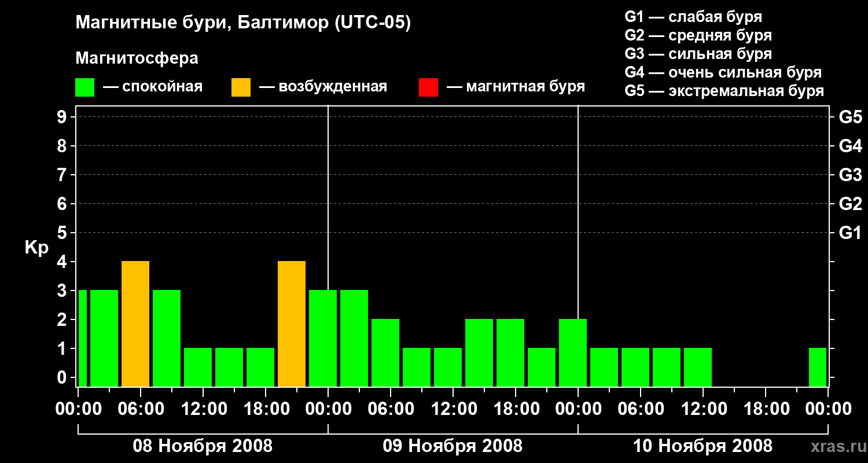Click the Kp 2 green bar crossing midnight into 10 Ноября

pos(573,352)
